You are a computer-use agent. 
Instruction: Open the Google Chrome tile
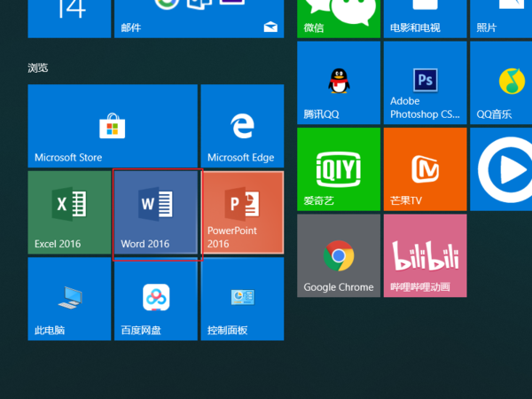339,256
